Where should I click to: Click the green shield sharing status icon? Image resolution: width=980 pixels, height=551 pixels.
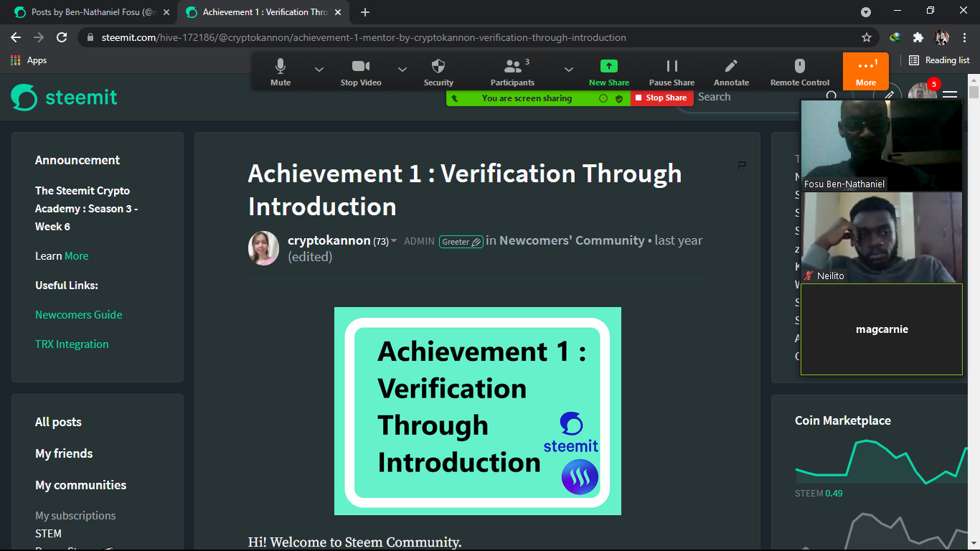619,98
